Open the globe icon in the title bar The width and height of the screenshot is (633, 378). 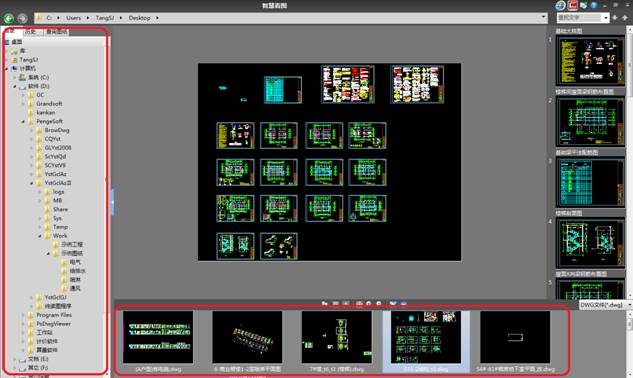click(x=560, y=5)
